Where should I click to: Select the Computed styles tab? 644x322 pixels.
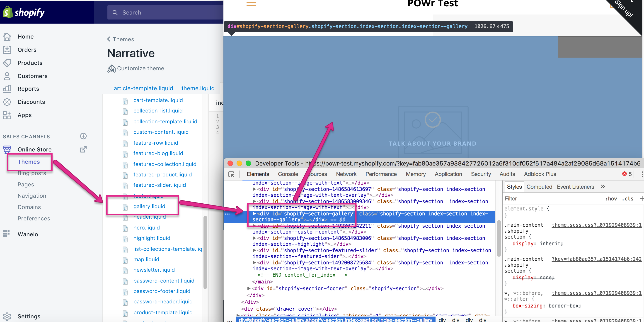click(x=539, y=187)
